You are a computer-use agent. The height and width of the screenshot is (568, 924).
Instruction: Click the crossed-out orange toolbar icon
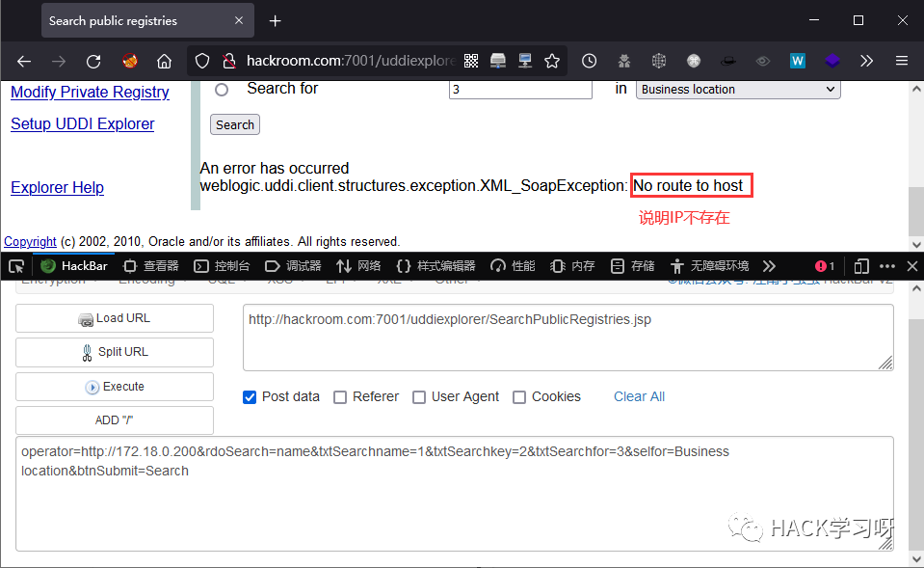pyautogui.click(x=130, y=61)
